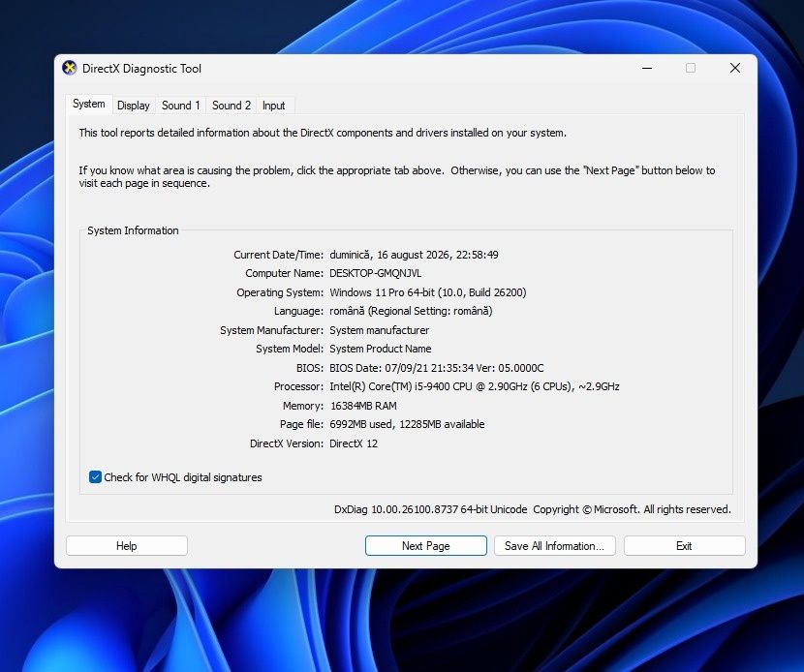Viewport: 804px width, 672px height.
Task: Click the computer name DESKTOP-GMQNJVL
Action: click(375, 273)
